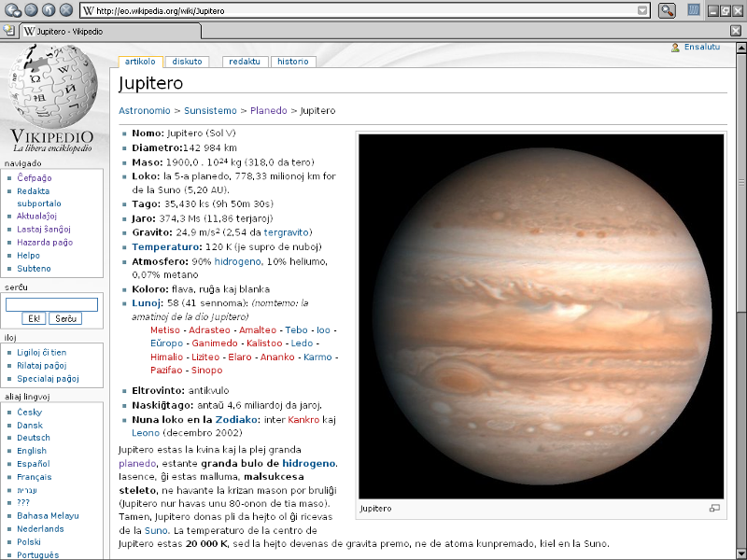The image size is (747, 560).
Task: Click the Reload page icon
Action: (x=47, y=10)
